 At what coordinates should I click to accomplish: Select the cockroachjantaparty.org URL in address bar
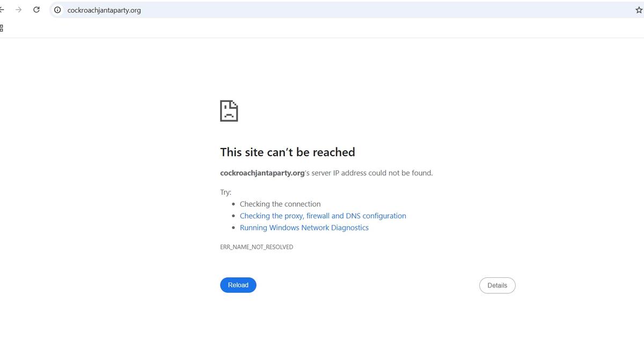(104, 10)
